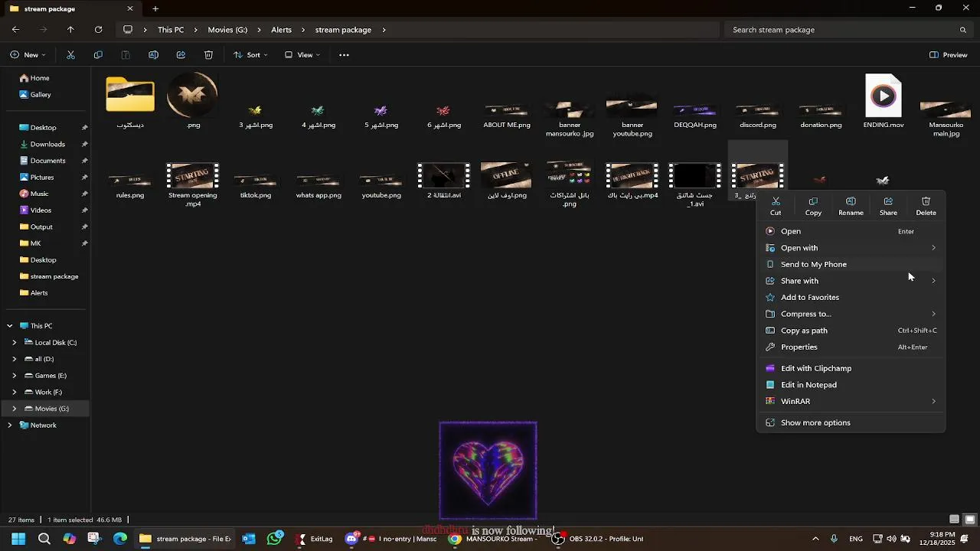980x551 pixels.
Task: Click Alerts breadcrumb in address bar
Action: point(281,30)
